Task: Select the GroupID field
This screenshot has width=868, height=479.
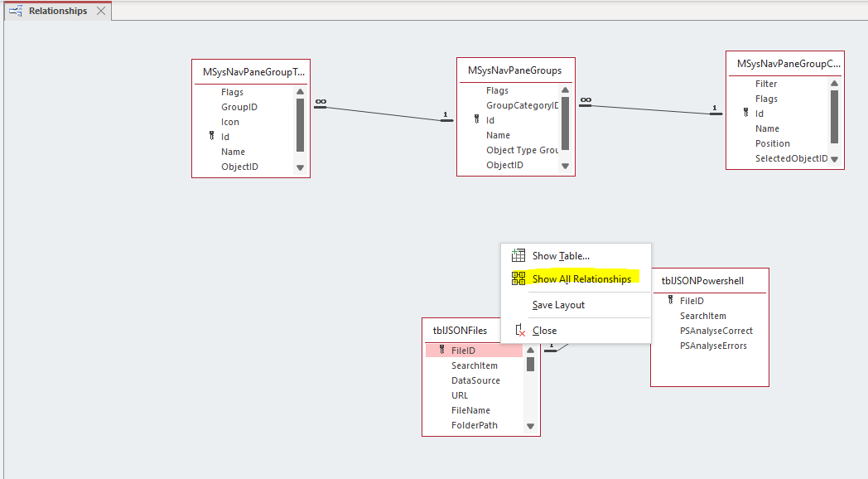Action: click(x=239, y=107)
